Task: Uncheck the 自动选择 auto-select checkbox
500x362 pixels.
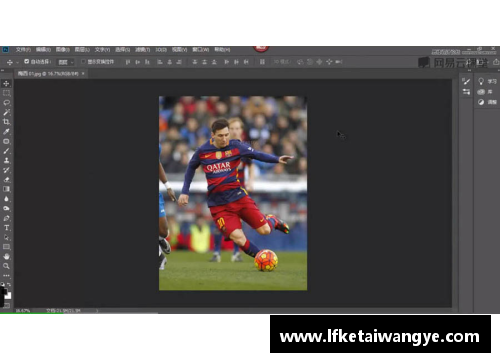Action: 27,61
